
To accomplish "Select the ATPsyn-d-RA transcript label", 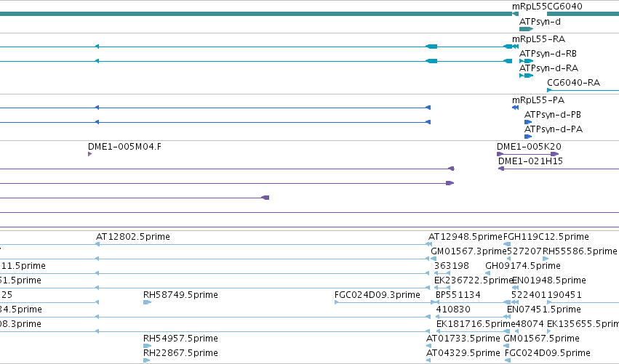I will tap(548, 68).
